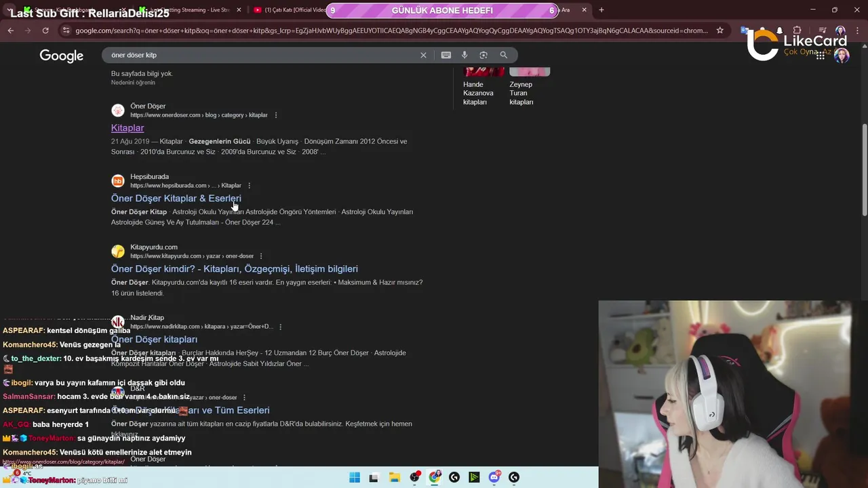Open Öner Döşer kitapları Nadir Kitap link

[155, 340]
